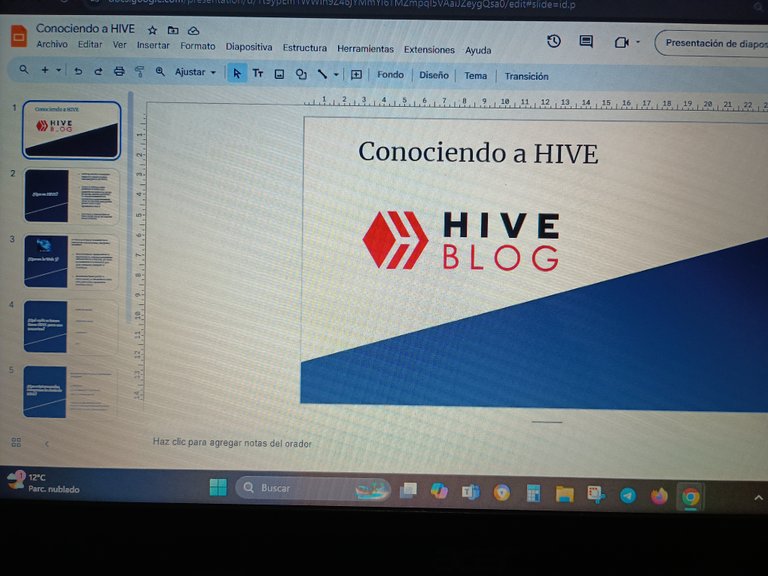Click the Transición button
The image size is (768, 576).
click(x=527, y=76)
